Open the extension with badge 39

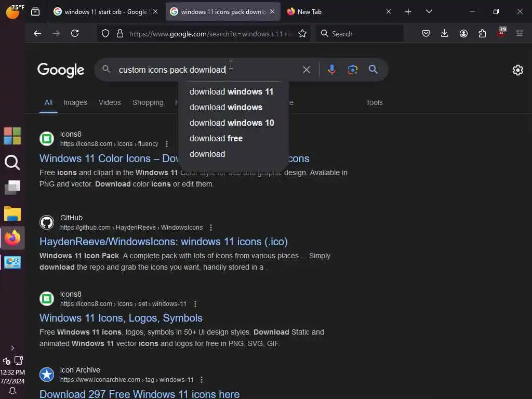501,33
